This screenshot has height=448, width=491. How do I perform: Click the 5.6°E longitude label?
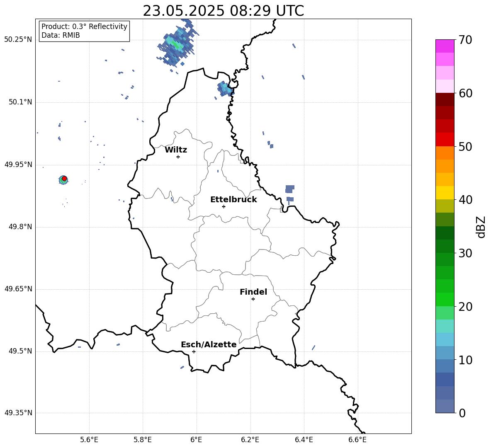click(89, 440)
